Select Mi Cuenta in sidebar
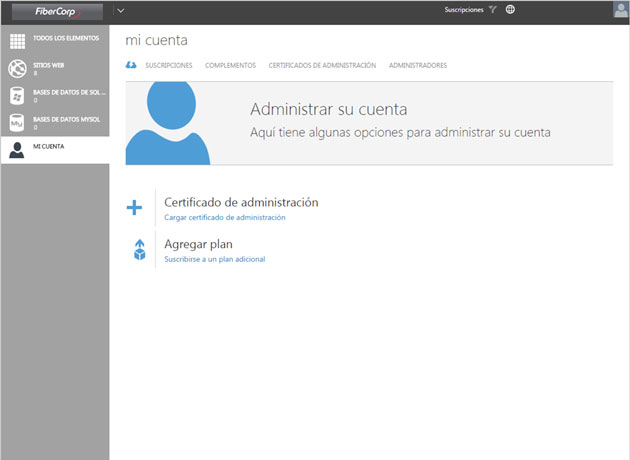This screenshot has width=630, height=460. tap(54, 148)
